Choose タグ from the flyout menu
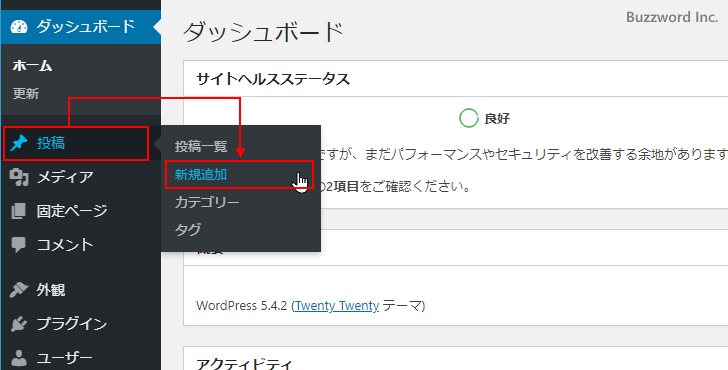The image size is (728, 370). pyautogui.click(x=188, y=230)
